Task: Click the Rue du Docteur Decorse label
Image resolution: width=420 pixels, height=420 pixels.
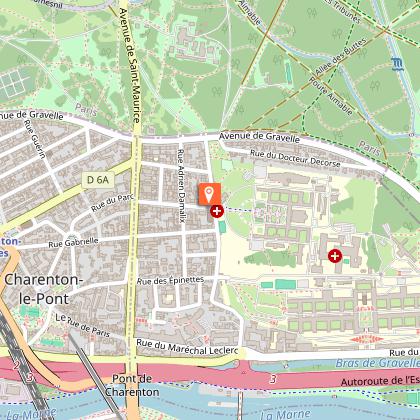Action: pos(295,158)
